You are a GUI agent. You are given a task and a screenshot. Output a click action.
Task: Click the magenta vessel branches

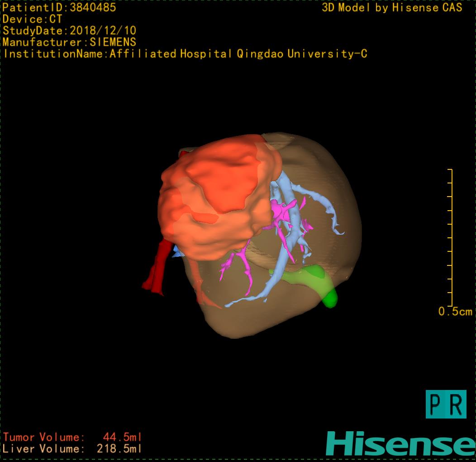(283, 213)
